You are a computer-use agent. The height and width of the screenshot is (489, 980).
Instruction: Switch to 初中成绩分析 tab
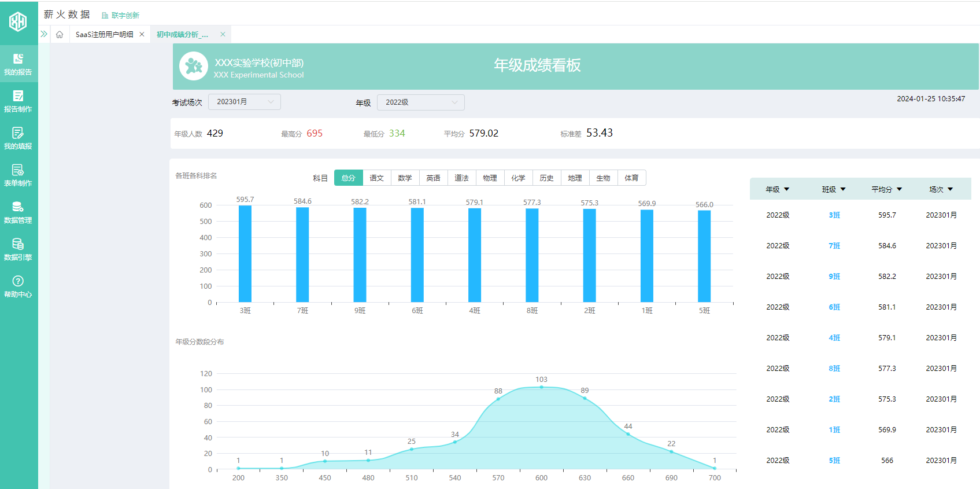click(182, 35)
